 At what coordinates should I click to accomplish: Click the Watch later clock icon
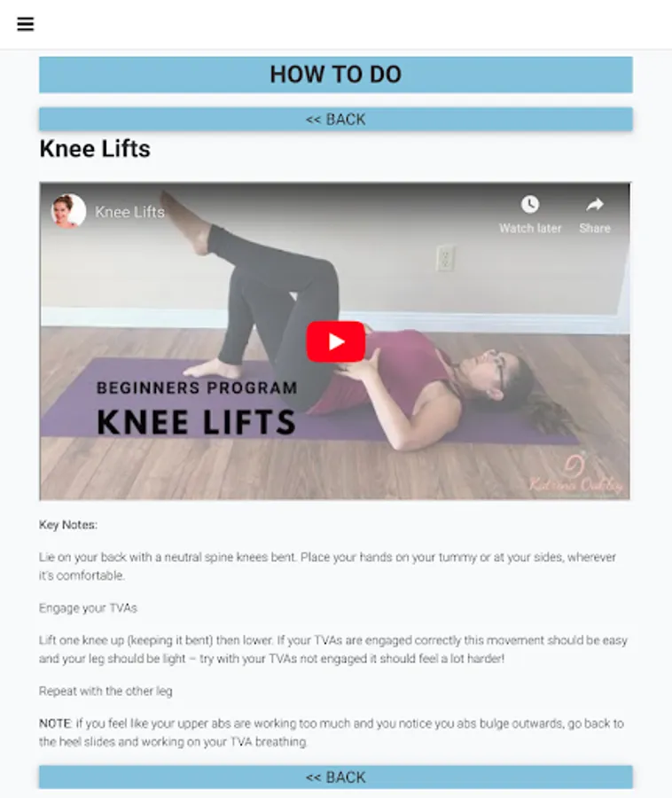[x=530, y=205]
